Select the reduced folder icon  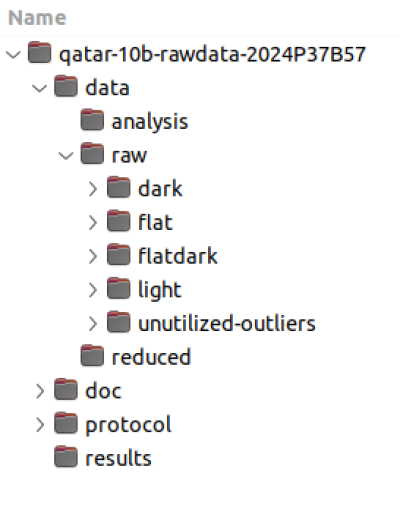(92, 355)
